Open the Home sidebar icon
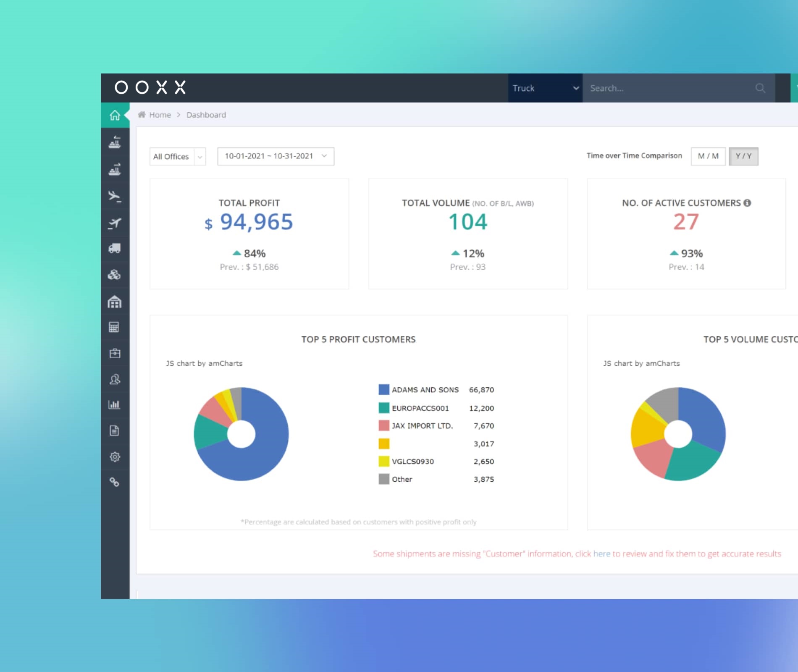798x672 pixels. 115,115
